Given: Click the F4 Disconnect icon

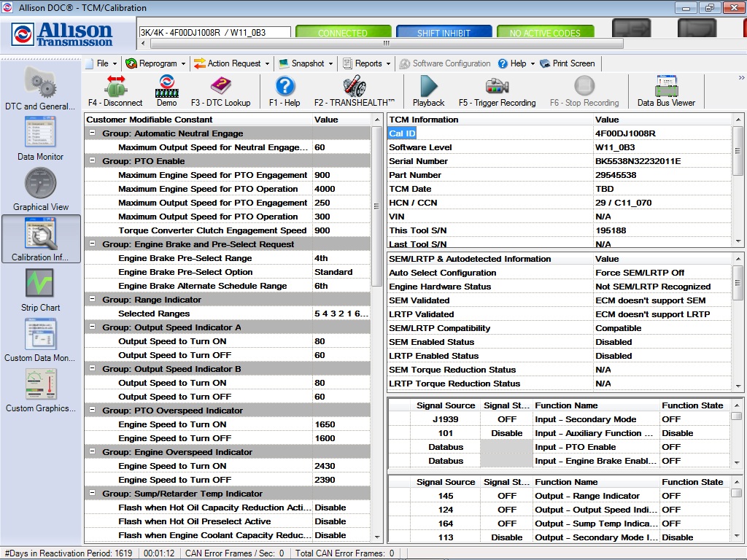Looking at the screenshot, I should (x=115, y=91).
